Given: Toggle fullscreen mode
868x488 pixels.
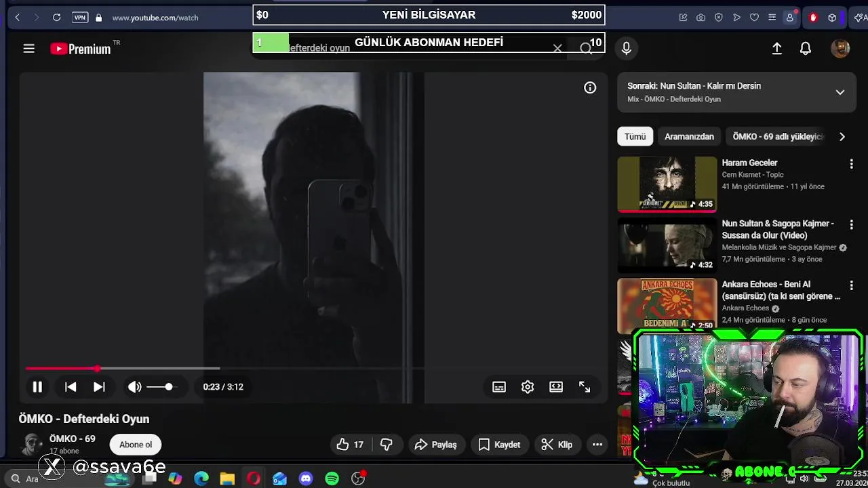Looking at the screenshot, I should (x=585, y=386).
